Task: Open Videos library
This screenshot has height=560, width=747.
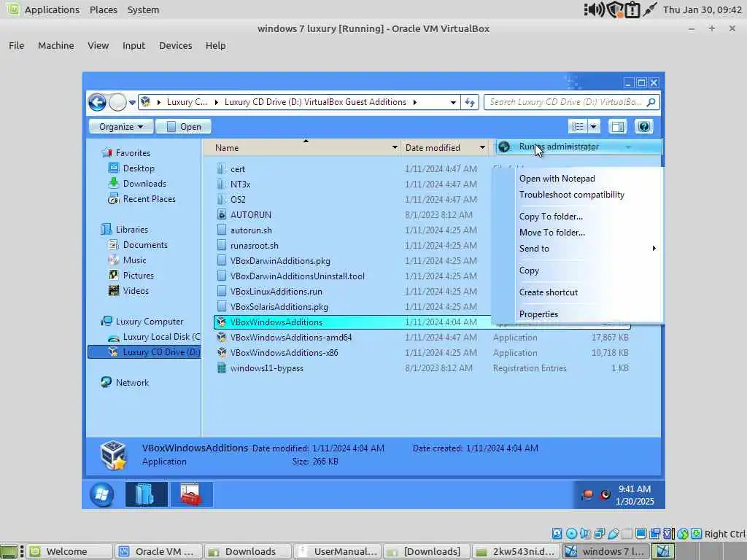Action: (136, 291)
